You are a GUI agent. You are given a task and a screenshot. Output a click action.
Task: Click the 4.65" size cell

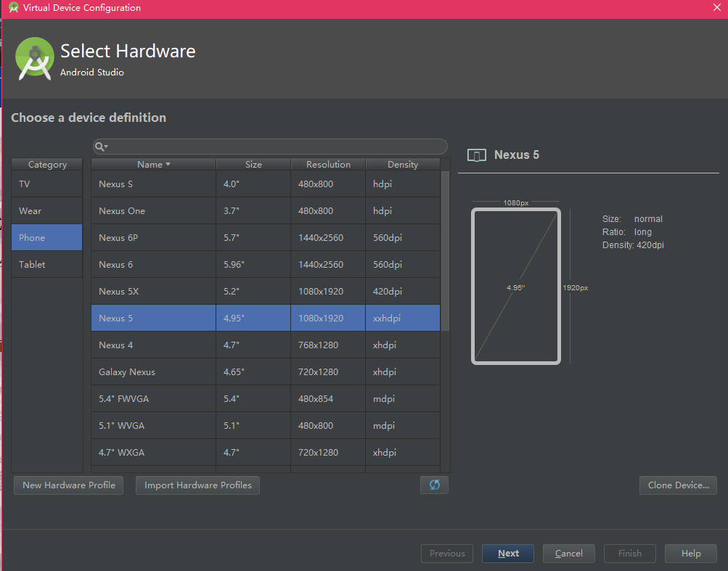coord(253,372)
